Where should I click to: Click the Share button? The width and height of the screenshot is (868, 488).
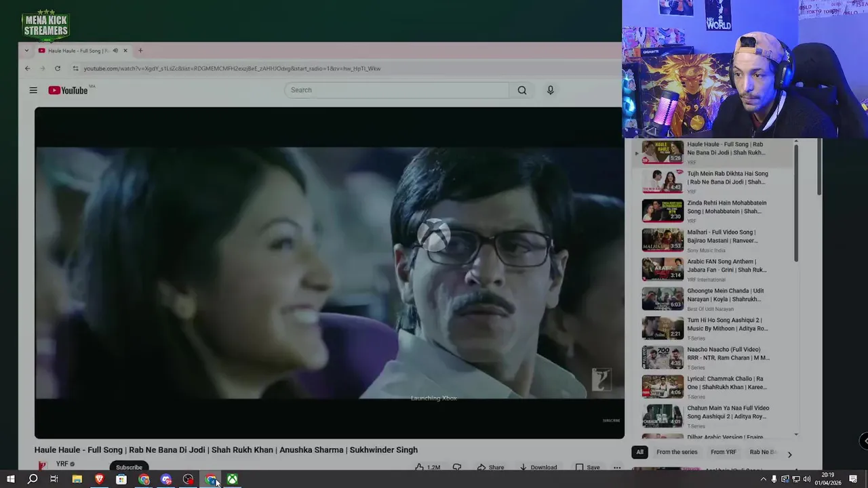click(x=490, y=467)
